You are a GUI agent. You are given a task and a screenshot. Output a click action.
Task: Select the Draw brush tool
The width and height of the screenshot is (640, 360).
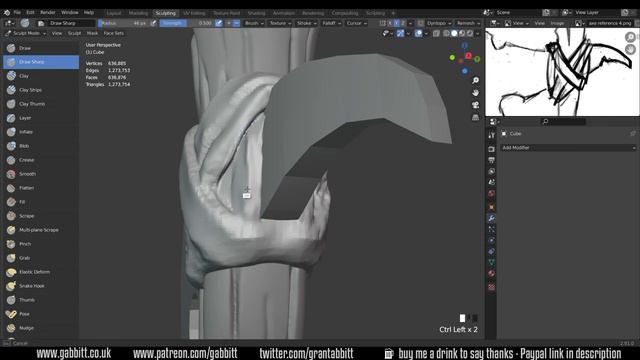(x=40, y=48)
